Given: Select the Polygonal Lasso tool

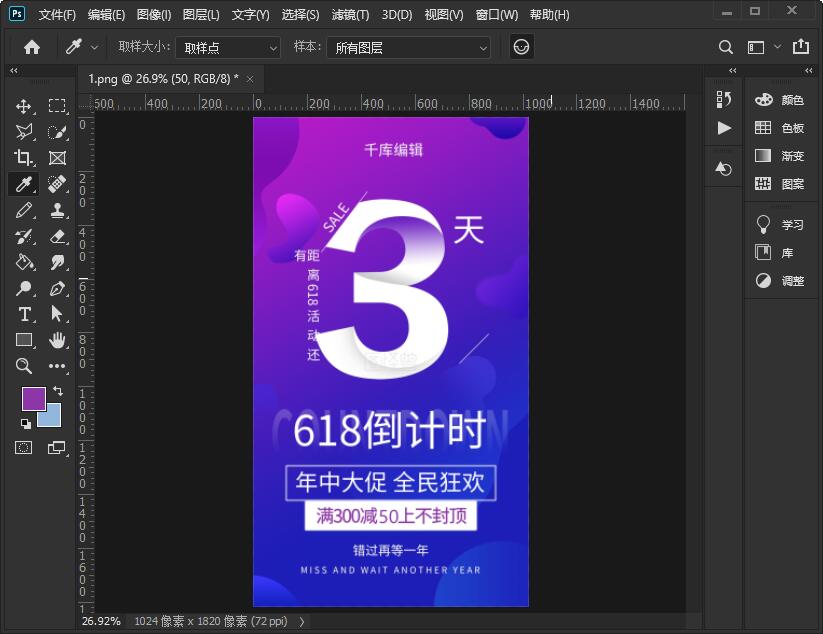Looking at the screenshot, I should point(24,132).
